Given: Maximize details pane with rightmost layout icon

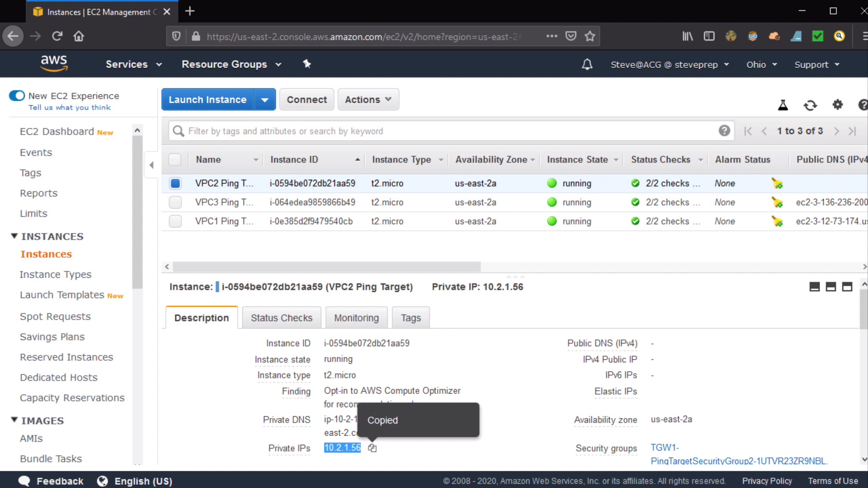Looking at the screenshot, I should [847, 287].
